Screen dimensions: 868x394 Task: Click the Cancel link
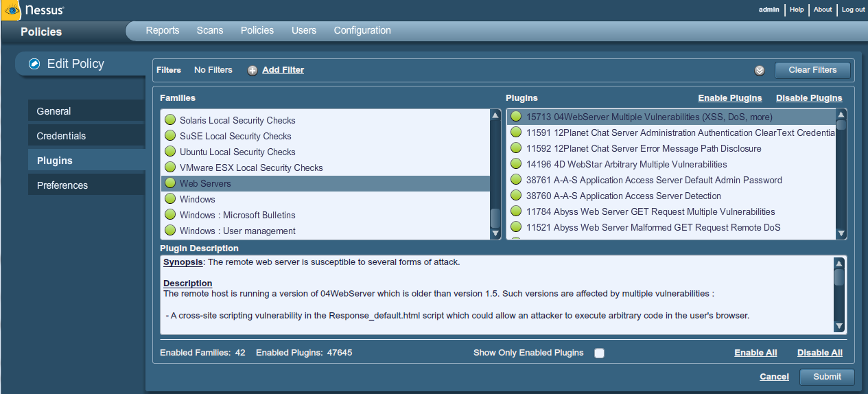click(x=774, y=377)
